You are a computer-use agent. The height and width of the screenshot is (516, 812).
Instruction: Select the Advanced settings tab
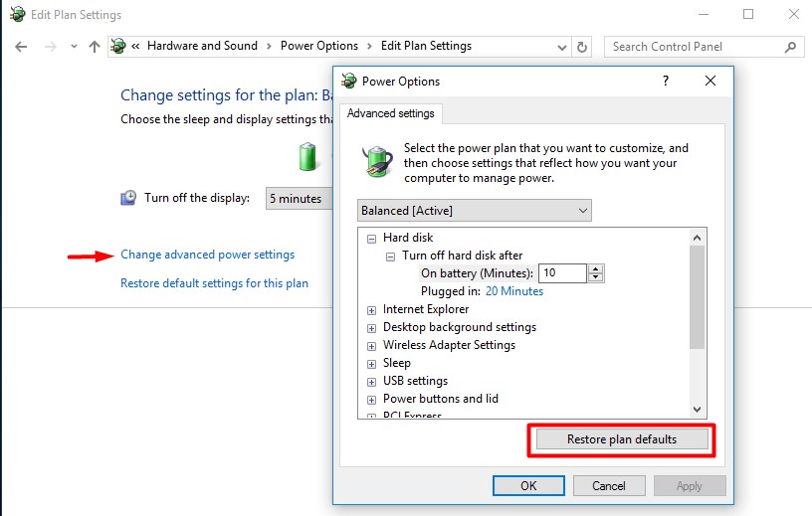390,113
